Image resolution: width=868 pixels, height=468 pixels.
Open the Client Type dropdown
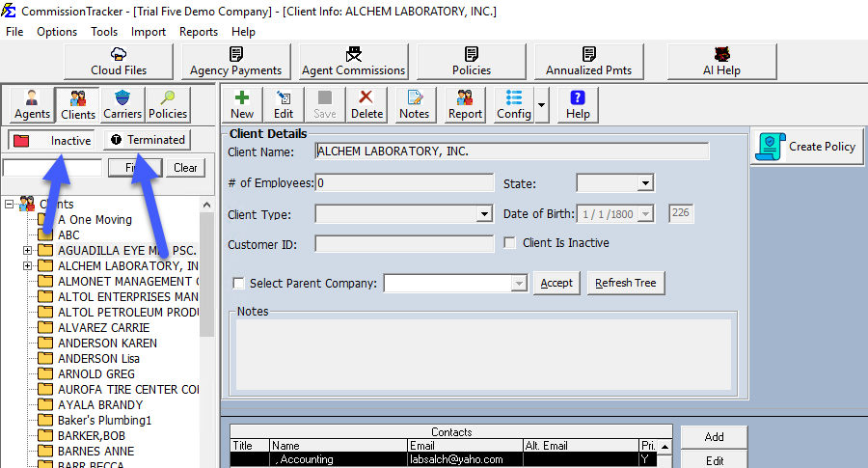click(484, 214)
